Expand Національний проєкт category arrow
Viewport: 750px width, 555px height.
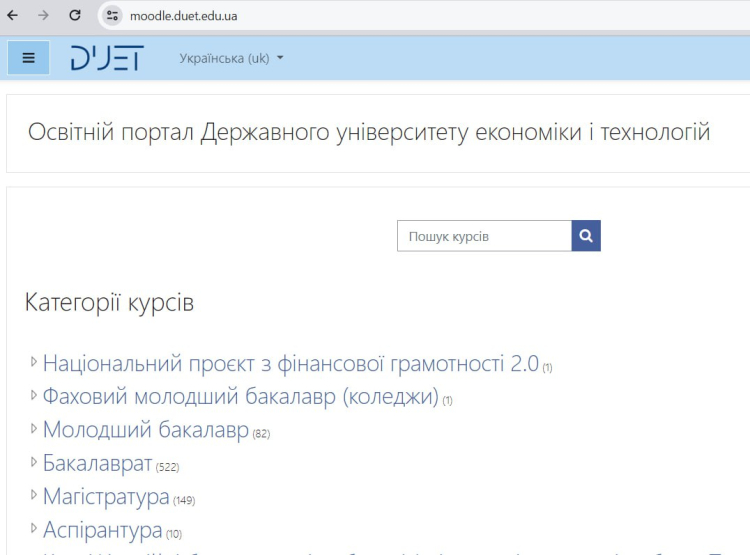click(34, 362)
